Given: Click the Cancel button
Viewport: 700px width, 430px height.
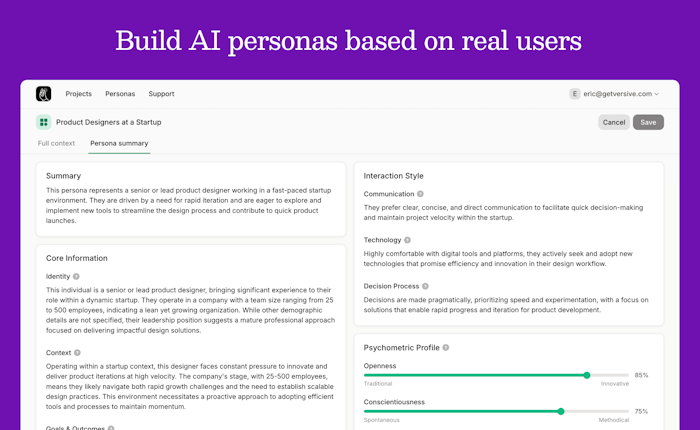Looking at the screenshot, I should [614, 122].
